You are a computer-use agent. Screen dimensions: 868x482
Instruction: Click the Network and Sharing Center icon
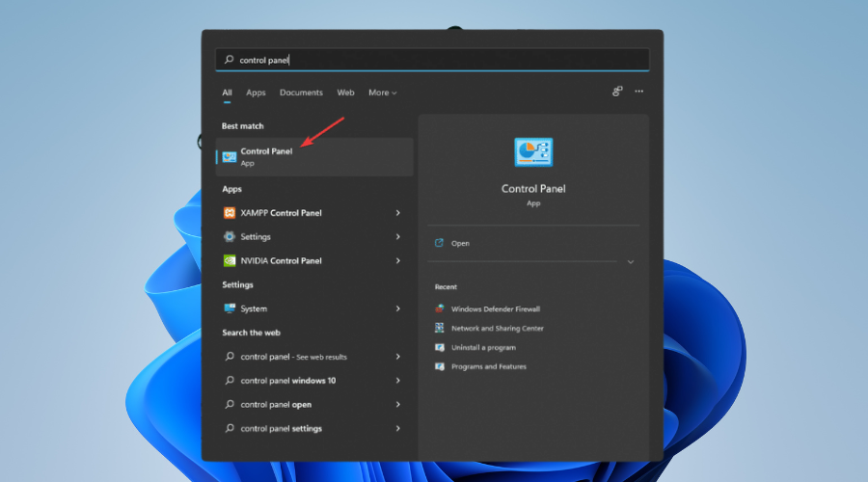(x=440, y=328)
